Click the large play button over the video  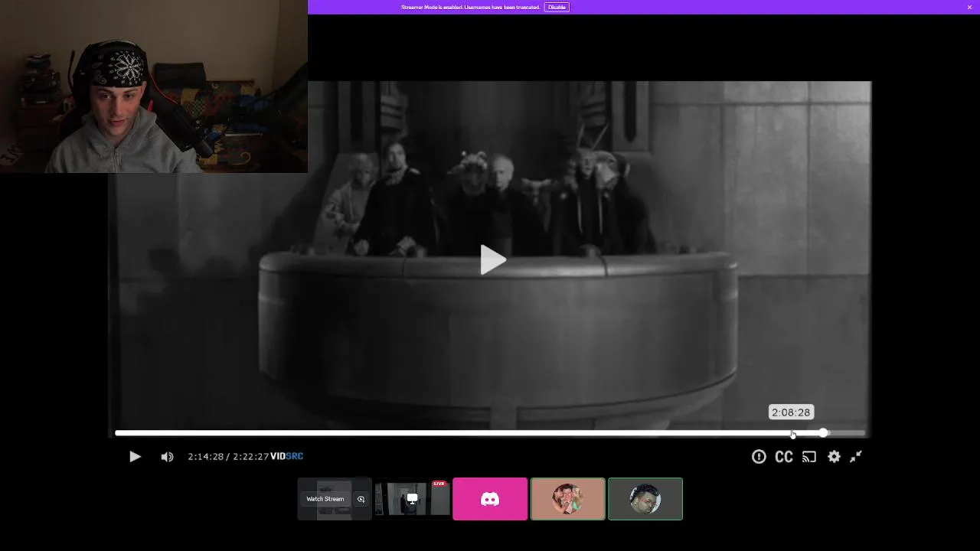(x=492, y=260)
